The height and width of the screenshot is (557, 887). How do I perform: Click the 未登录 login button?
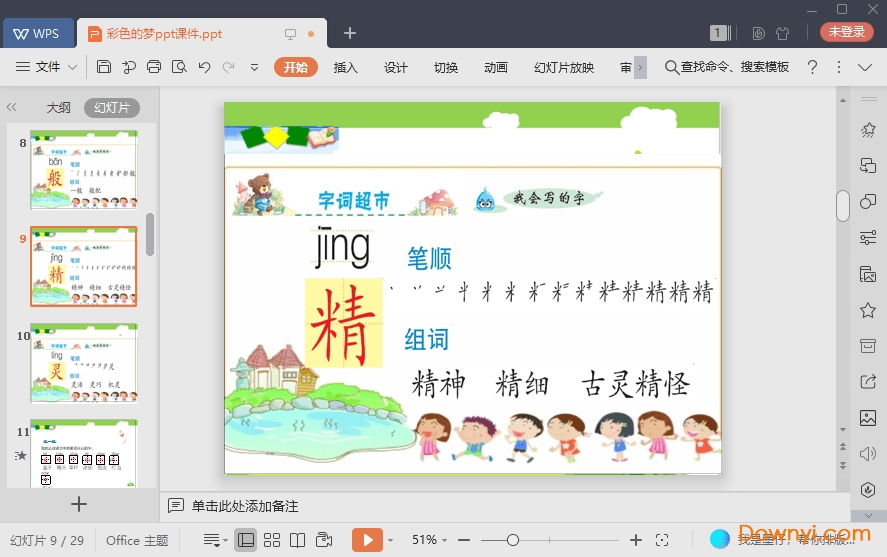[846, 32]
